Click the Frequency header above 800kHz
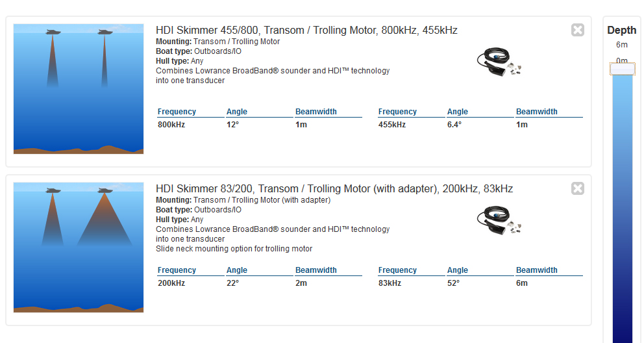This screenshot has width=644, height=343. click(177, 112)
